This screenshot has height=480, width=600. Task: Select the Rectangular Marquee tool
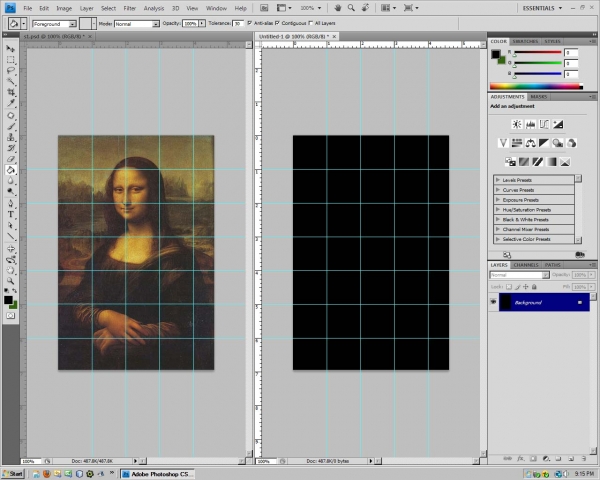coord(10,60)
